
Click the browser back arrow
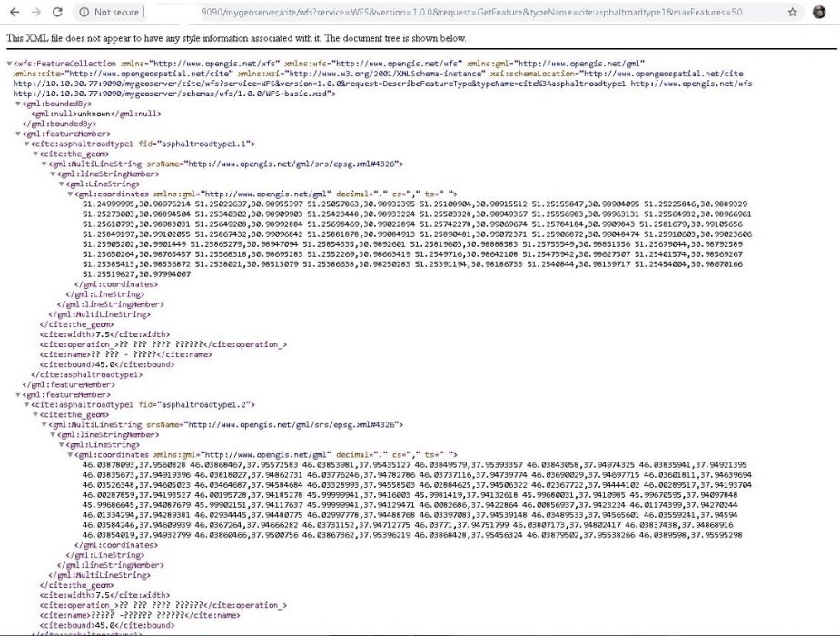(13, 13)
